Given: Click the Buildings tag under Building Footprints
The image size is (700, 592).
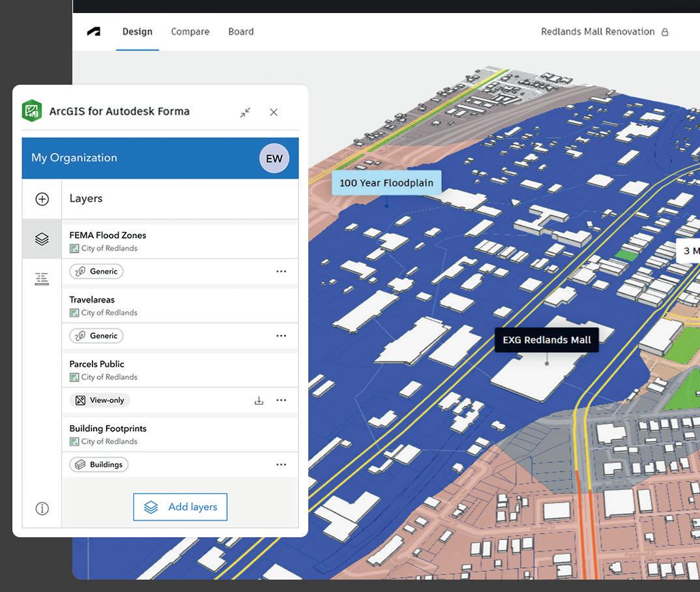Looking at the screenshot, I should click(98, 464).
